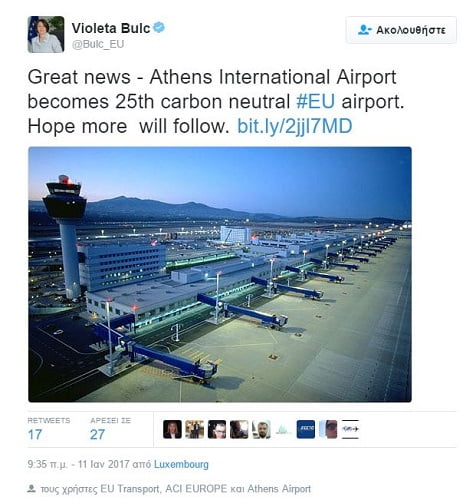Open the second liker avatar with group photo
476x500 pixels.
pos(195,429)
